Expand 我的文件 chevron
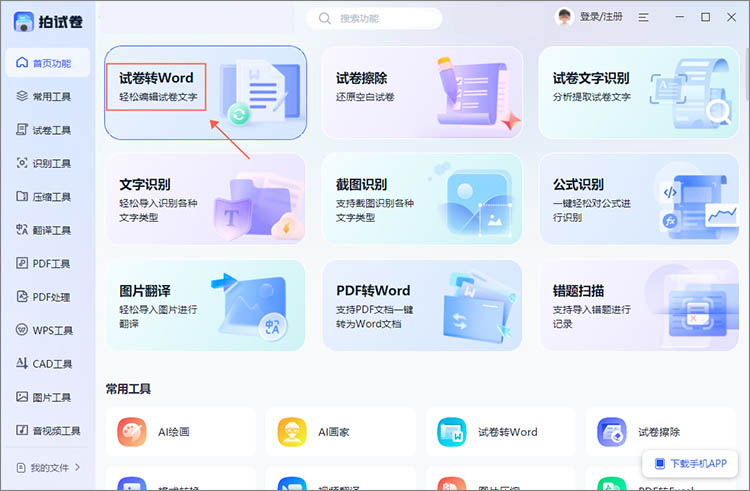This screenshot has height=491, width=750. (77, 467)
